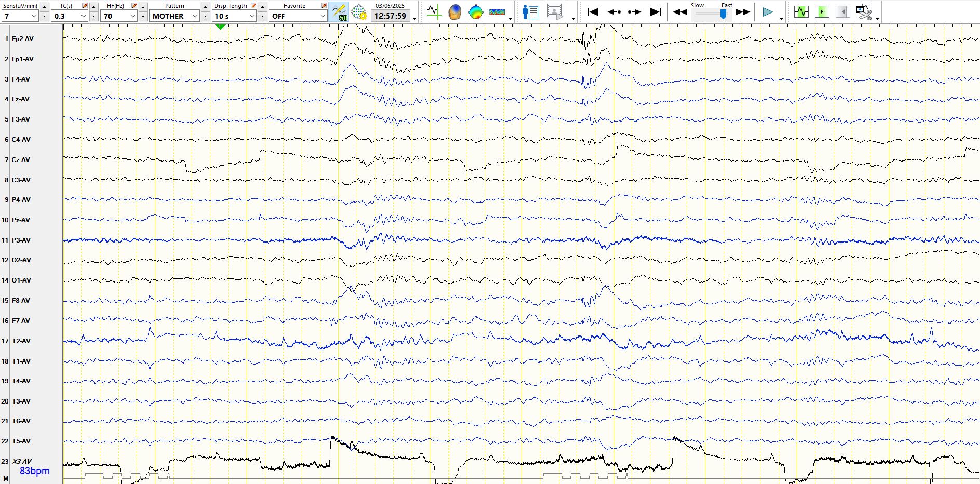
Task: Click the green waveform event icon
Action: pos(801,11)
